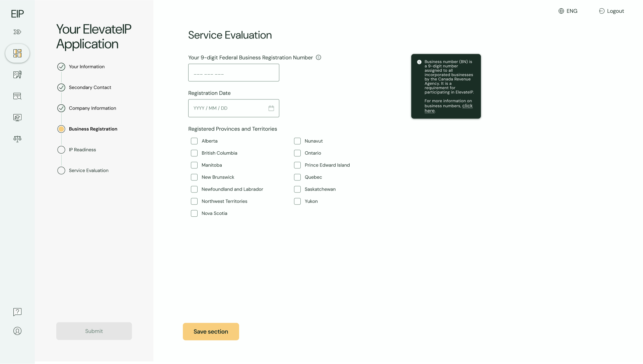Enable the Quebec checkbox
The width and height of the screenshot is (643, 364).
click(x=297, y=177)
